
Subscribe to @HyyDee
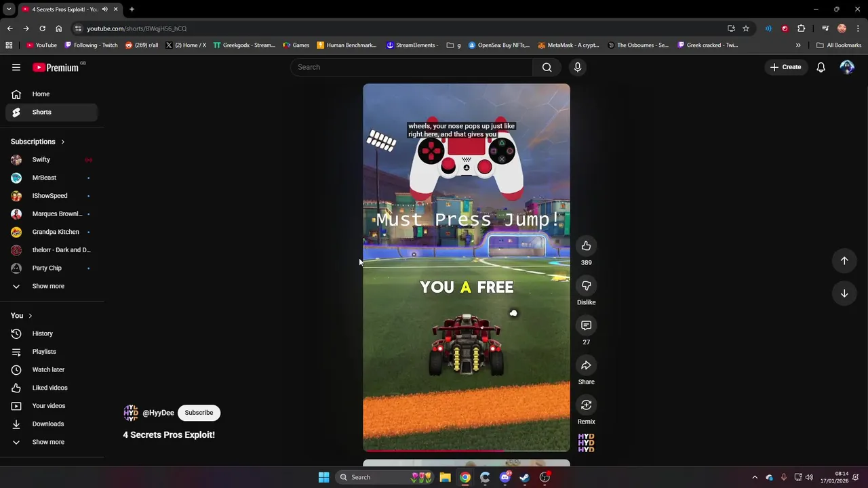[x=199, y=413]
